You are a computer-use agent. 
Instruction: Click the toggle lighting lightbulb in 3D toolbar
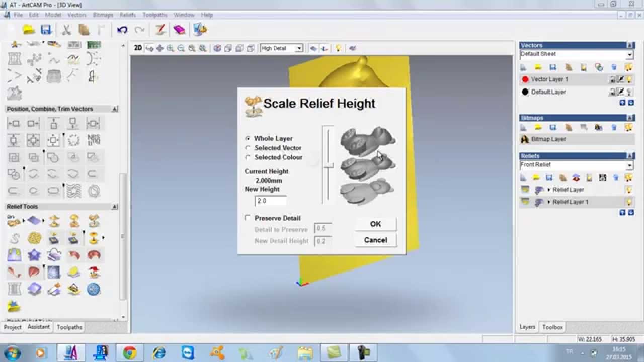tap(339, 48)
